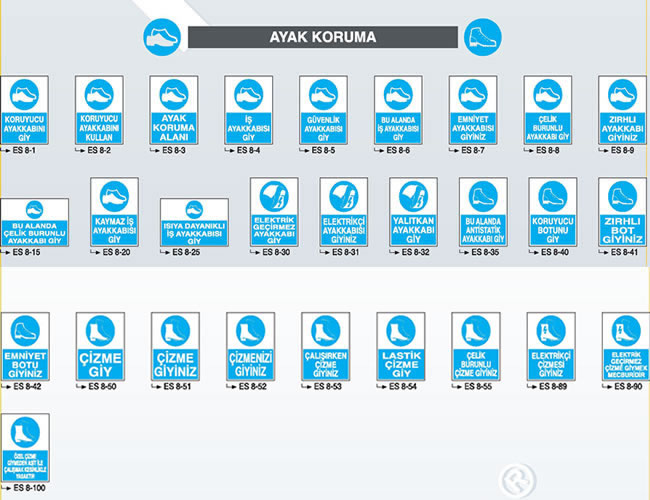Select the Elektrik Geçirmez Çizme Giymek Mecburidir sign
This screenshot has height=500, width=650.
[x=626, y=346]
